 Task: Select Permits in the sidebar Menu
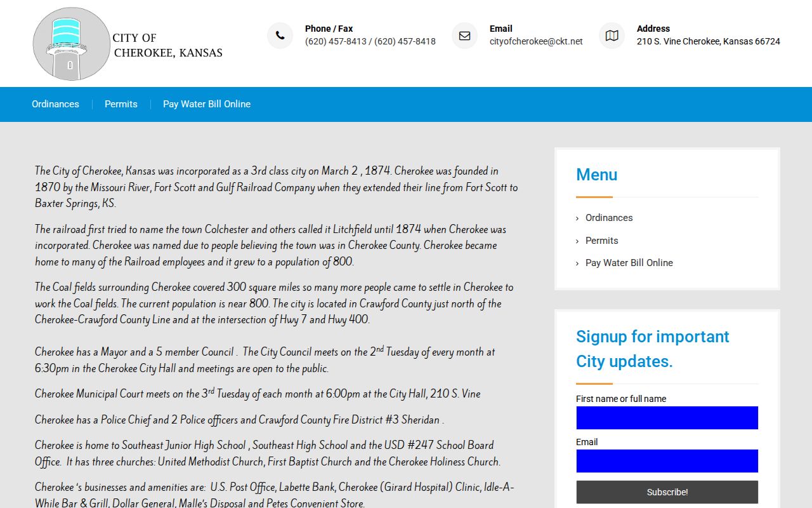[601, 241]
